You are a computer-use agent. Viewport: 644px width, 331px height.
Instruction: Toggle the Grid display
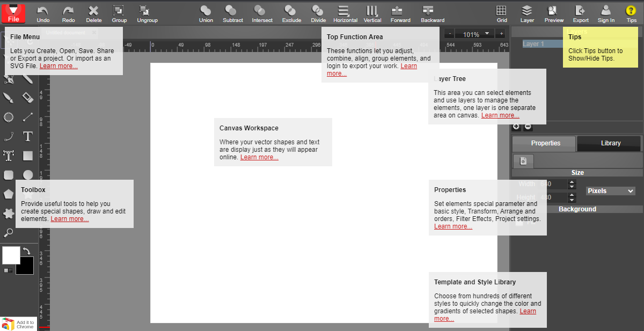coord(502,13)
